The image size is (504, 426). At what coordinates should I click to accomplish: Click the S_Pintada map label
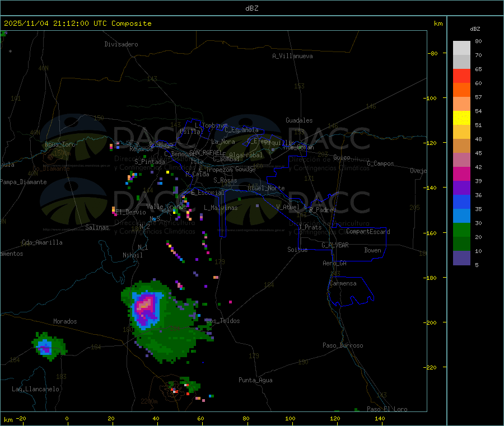[150, 162]
